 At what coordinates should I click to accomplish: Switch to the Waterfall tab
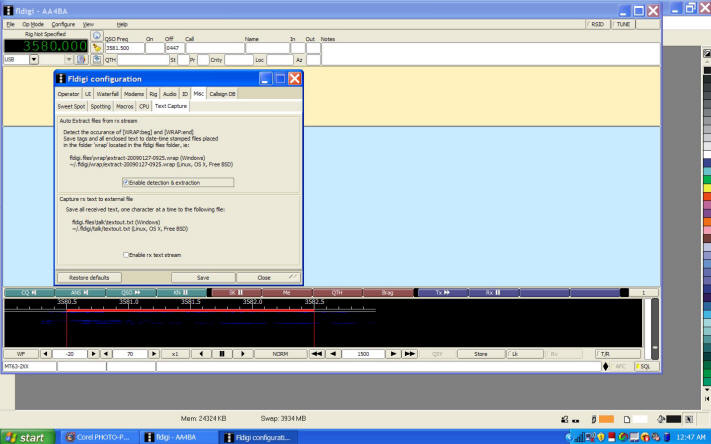click(107, 94)
